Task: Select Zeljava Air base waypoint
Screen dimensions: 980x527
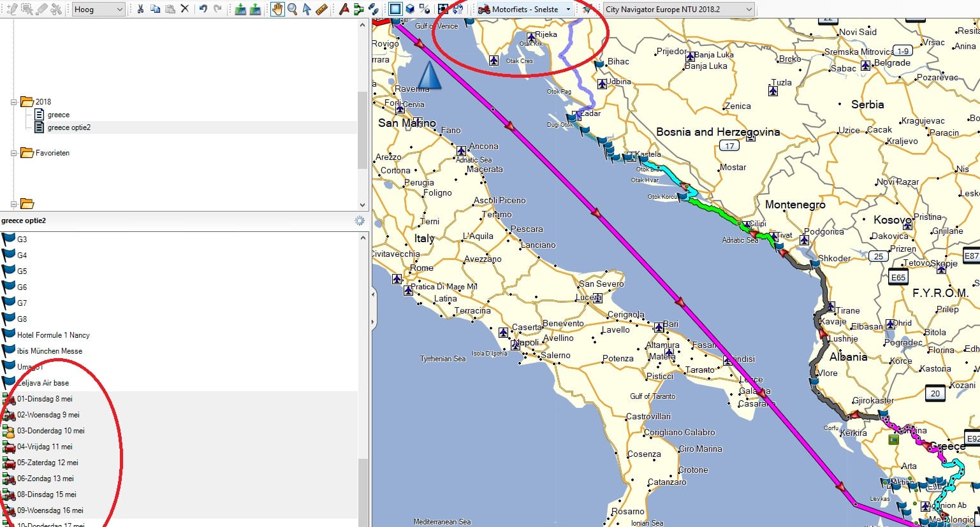Action: pyautogui.click(x=179, y=383)
